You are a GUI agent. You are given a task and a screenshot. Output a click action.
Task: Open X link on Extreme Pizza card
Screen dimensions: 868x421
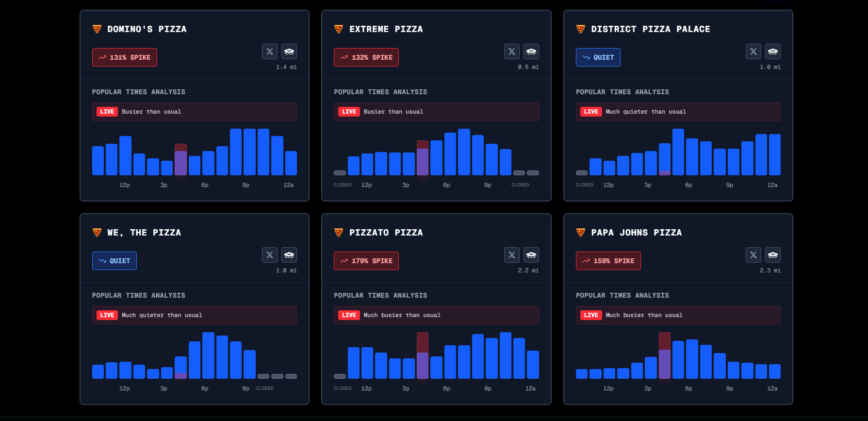[512, 51]
